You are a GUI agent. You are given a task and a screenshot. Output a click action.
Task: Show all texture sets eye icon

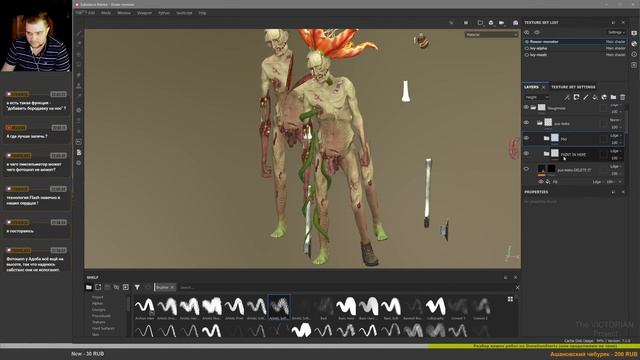pyautogui.click(x=527, y=32)
